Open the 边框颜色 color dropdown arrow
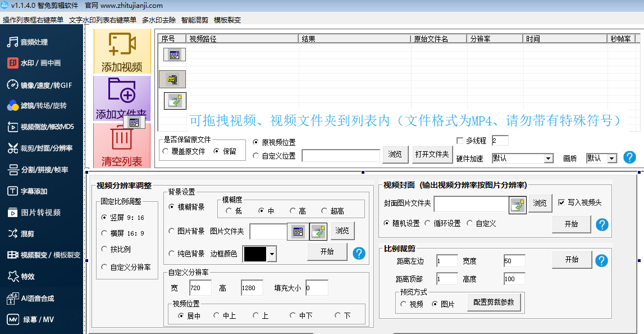This screenshot has width=644, height=334. [x=272, y=254]
